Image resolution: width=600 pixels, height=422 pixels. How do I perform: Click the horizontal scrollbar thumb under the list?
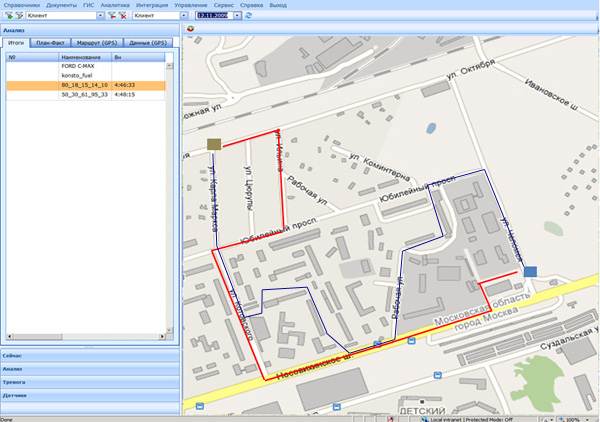[38, 337]
